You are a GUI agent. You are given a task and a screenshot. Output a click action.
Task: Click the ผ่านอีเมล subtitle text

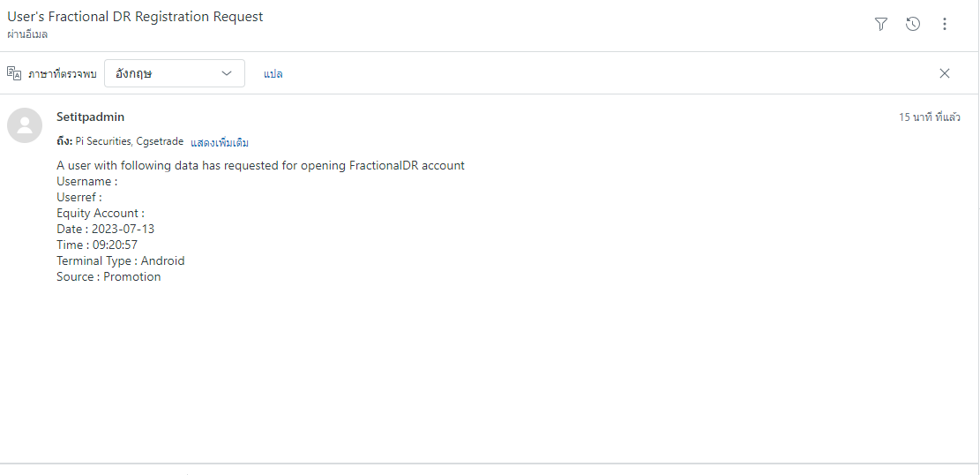point(27,34)
